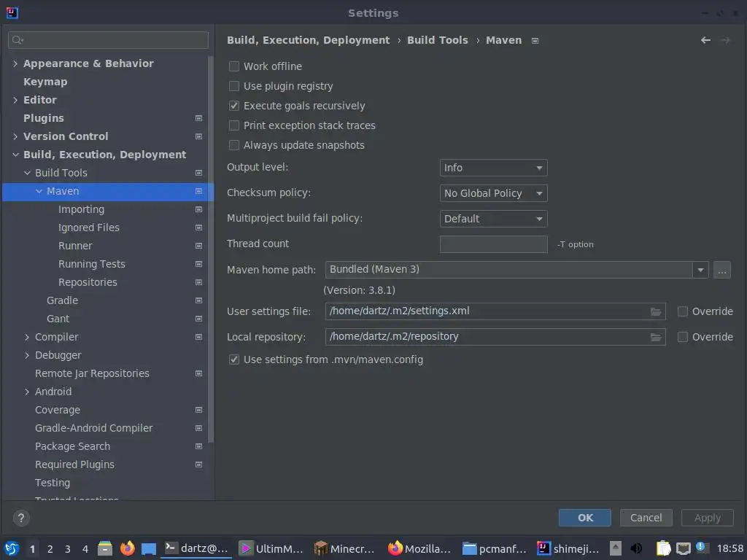Click the OK button

584,518
